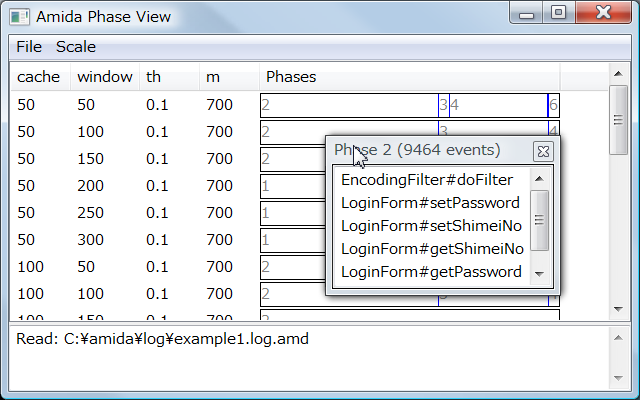640x400 pixels.
Task: Choose the LoginForm#getShimeiNo entry
Action: point(432,249)
